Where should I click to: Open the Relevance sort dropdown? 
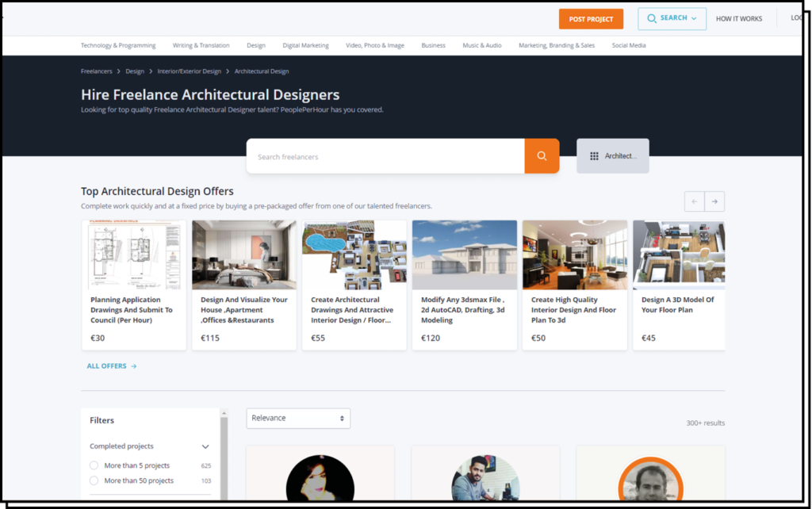[x=298, y=418]
